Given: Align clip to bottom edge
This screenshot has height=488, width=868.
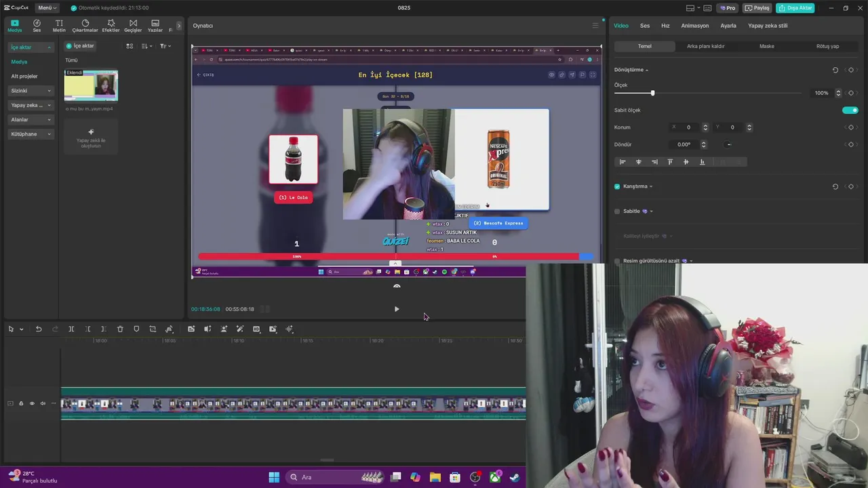Looking at the screenshot, I should click(x=702, y=162).
